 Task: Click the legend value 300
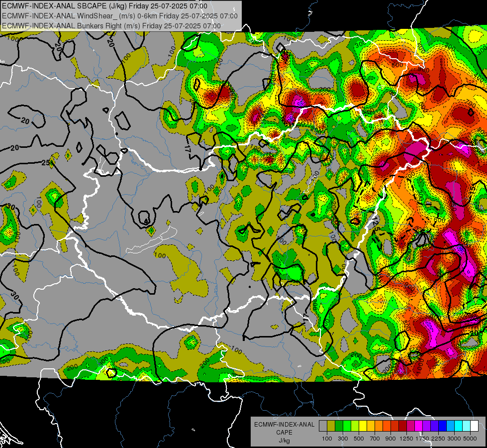[x=343, y=439]
